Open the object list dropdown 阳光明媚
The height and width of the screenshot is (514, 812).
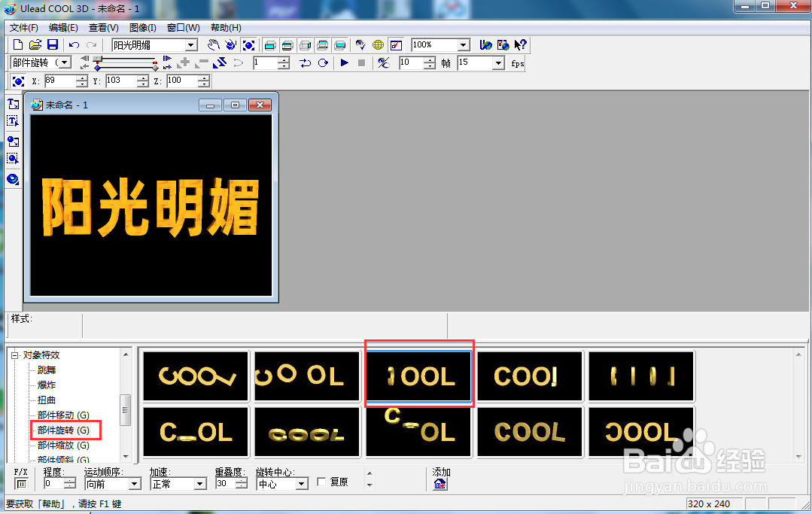click(x=191, y=45)
